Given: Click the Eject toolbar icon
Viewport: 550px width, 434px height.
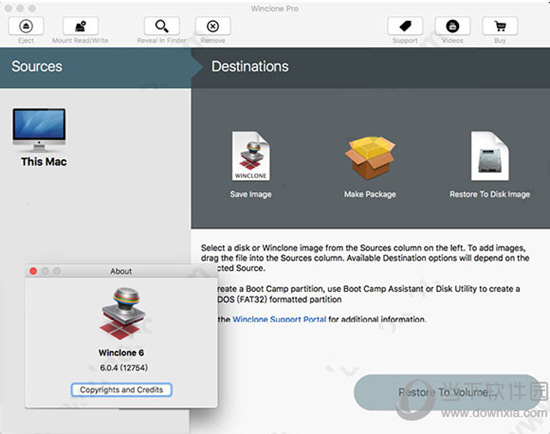Looking at the screenshot, I should pyautogui.click(x=26, y=26).
